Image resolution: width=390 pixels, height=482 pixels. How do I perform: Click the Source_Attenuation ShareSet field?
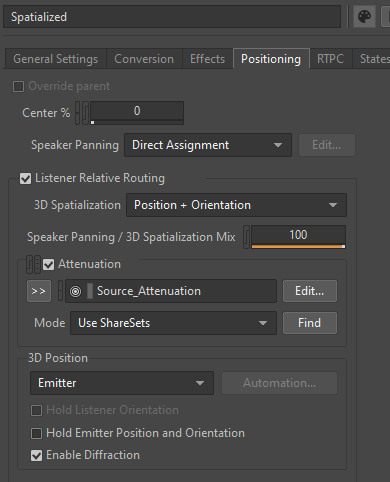point(171,291)
